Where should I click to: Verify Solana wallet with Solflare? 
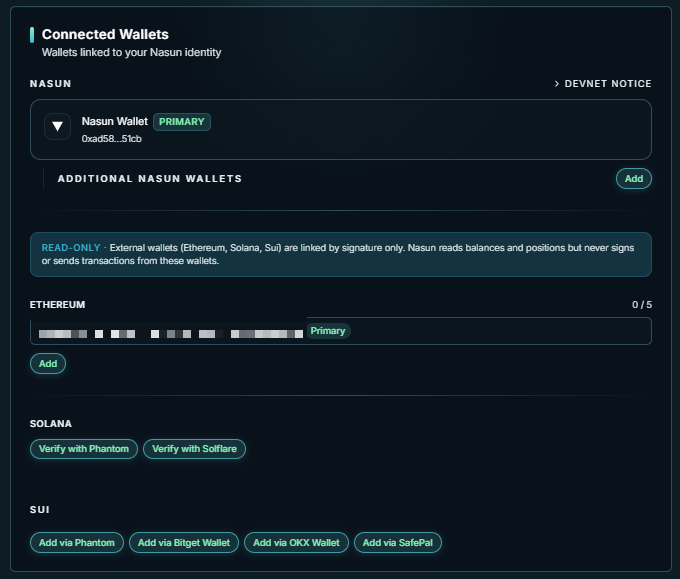point(194,449)
